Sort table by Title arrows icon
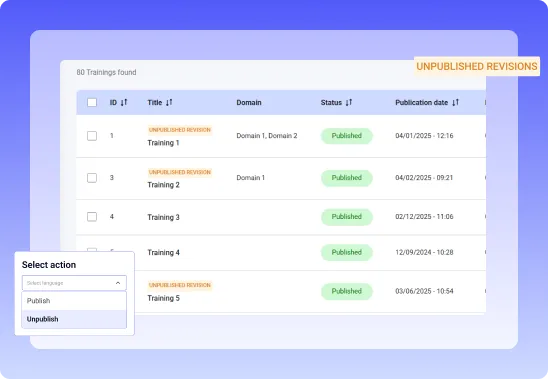Screen dimensions: 548x379 169,102
